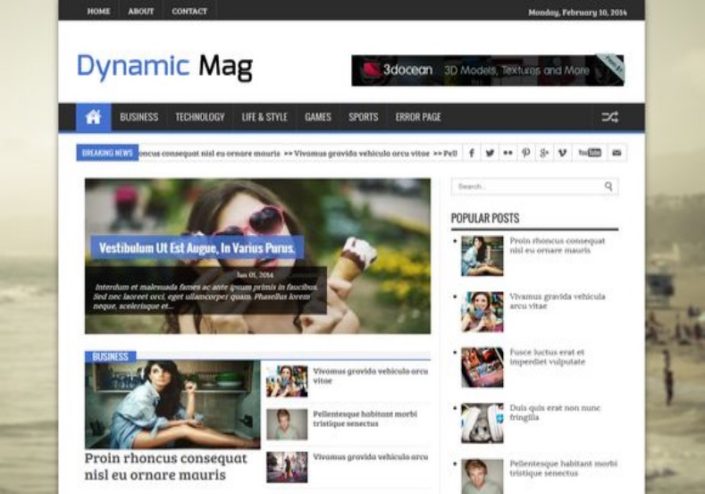705x494 pixels.
Task: Open the Twitter social icon
Action: (x=490, y=153)
